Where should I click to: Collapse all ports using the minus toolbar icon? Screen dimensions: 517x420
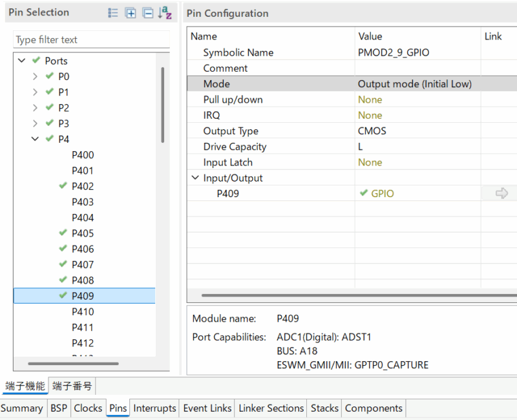(147, 12)
